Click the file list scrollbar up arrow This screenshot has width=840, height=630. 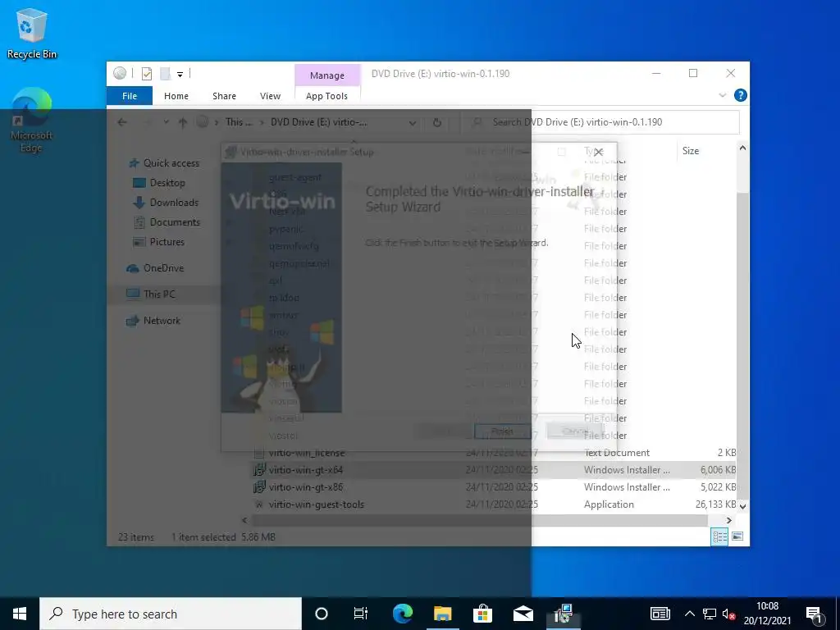coord(742,148)
